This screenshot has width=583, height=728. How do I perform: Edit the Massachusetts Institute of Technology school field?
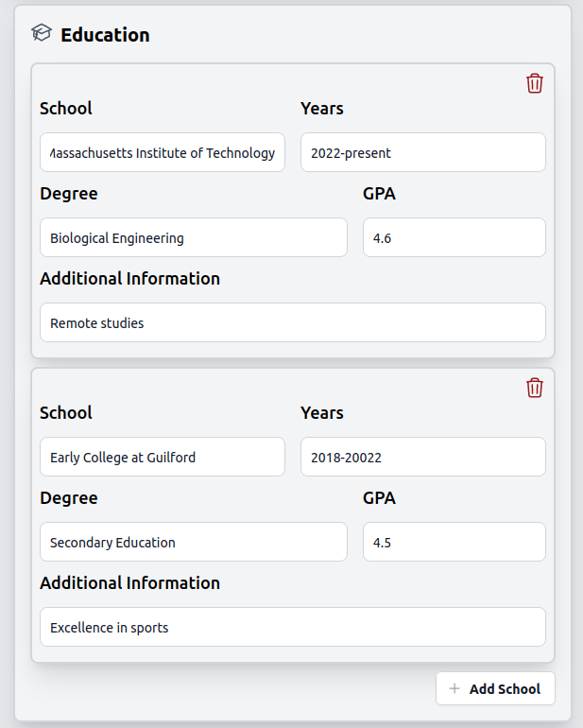163,152
